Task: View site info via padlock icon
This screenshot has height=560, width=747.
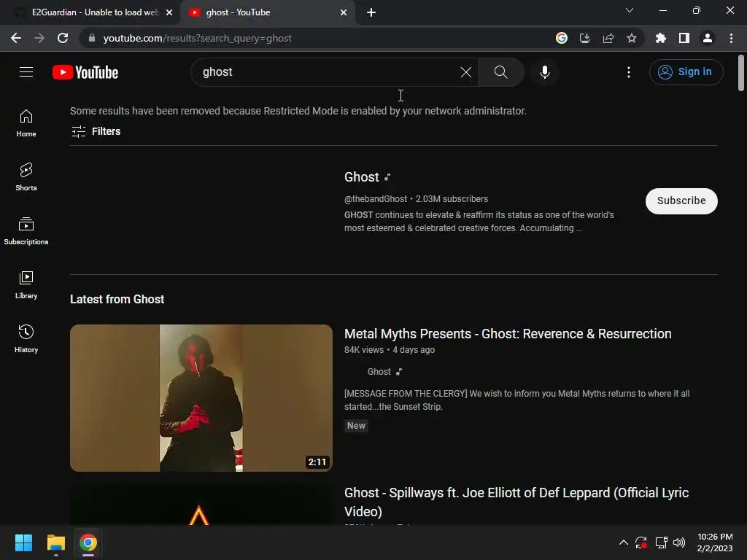Action: pos(92,38)
